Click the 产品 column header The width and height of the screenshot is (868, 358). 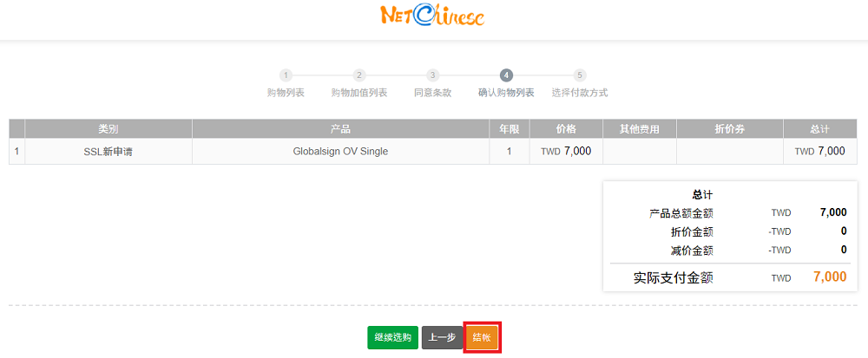point(340,129)
